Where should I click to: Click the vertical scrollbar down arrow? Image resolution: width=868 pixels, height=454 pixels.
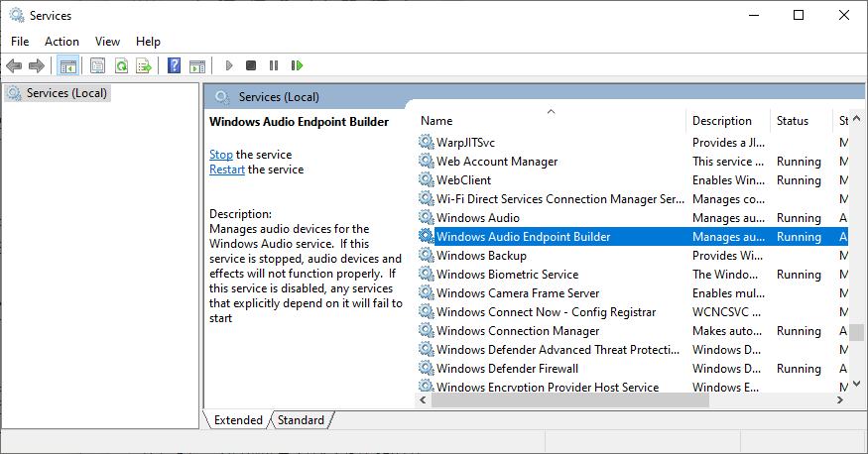[x=856, y=384]
